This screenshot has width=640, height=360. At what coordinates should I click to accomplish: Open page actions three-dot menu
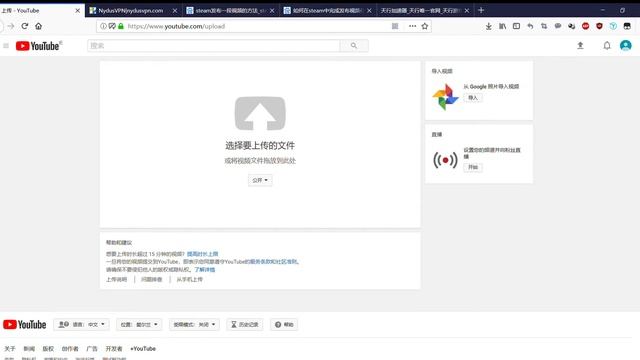412,26
